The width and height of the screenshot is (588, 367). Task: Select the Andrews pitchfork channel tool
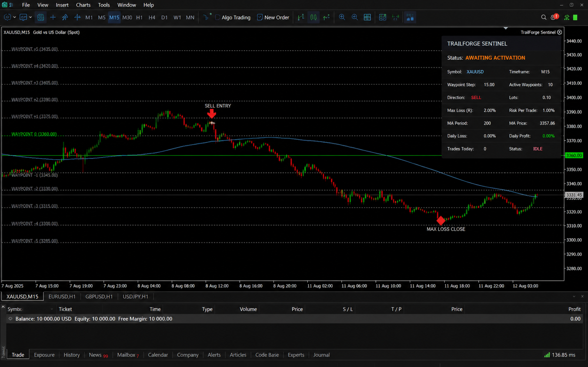pos(77,17)
